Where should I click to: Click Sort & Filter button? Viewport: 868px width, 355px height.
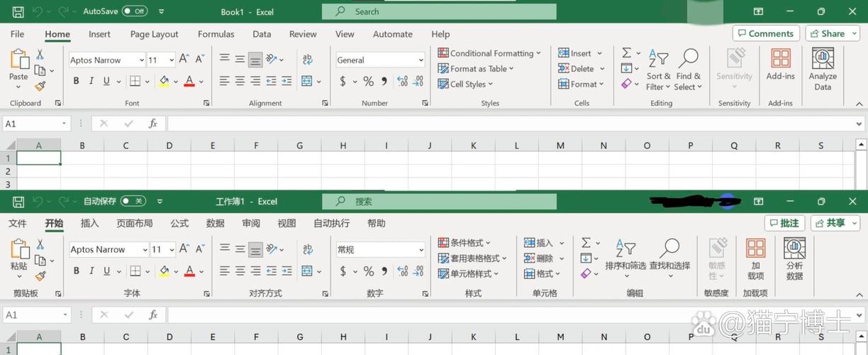click(x=658, y=70)
